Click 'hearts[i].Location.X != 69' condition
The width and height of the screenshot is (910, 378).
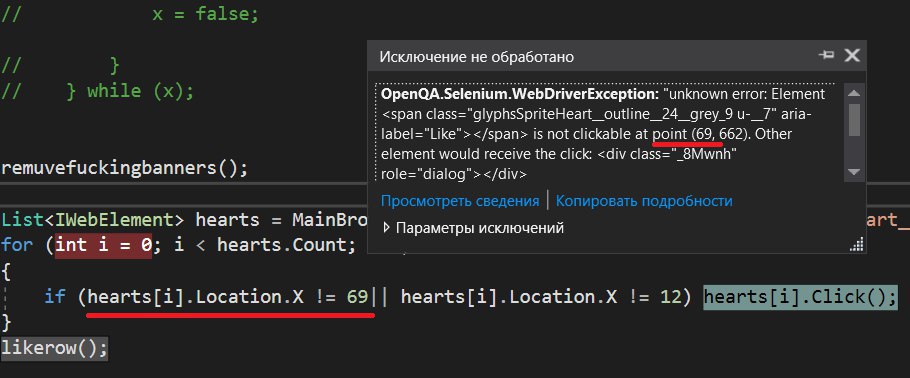click(x=228, y=297)
